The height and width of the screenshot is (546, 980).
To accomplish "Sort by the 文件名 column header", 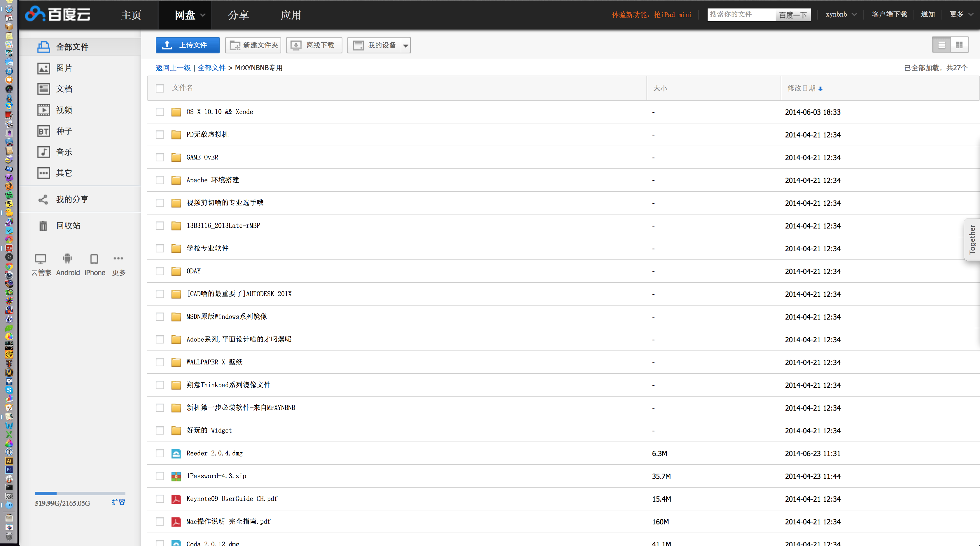I will (x=182, y=88).
